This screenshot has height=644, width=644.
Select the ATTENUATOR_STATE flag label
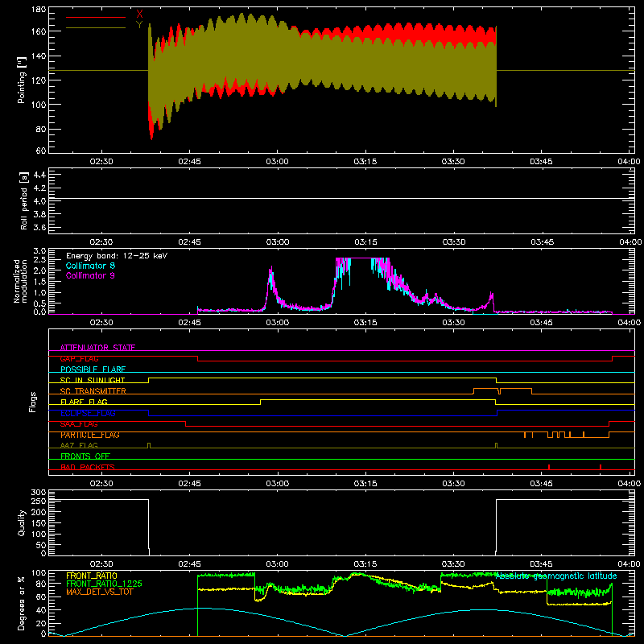click(x=97, y=348)
